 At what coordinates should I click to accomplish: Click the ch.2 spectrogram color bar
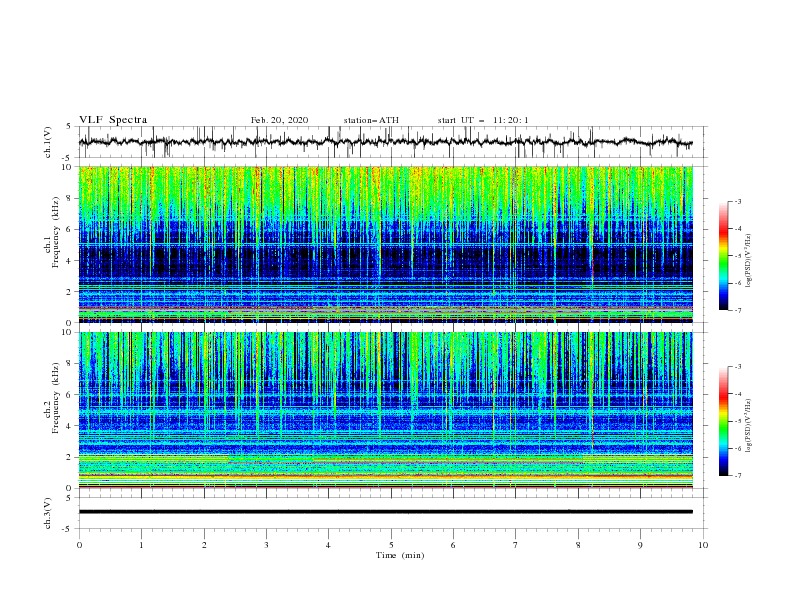click(723, 421)
